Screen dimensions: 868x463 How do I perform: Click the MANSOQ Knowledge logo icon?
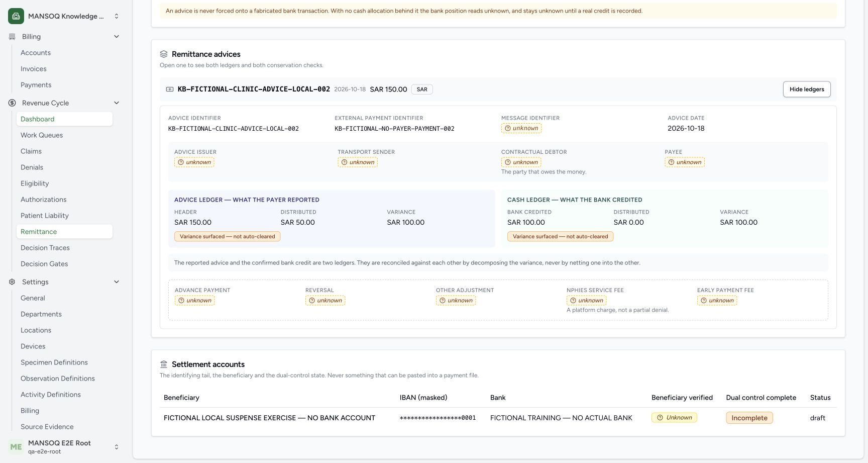point(16,16)
